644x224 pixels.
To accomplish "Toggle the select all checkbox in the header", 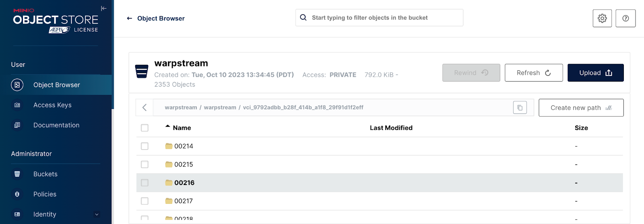I will pyautogui.click(x=145, y=128).
